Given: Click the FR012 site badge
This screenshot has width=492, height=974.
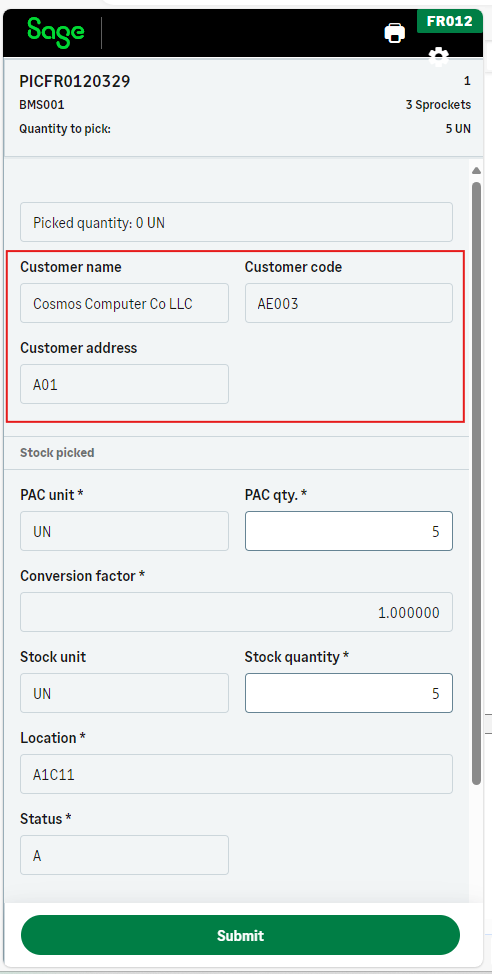Looking at the screenshot, I should 450,21.
